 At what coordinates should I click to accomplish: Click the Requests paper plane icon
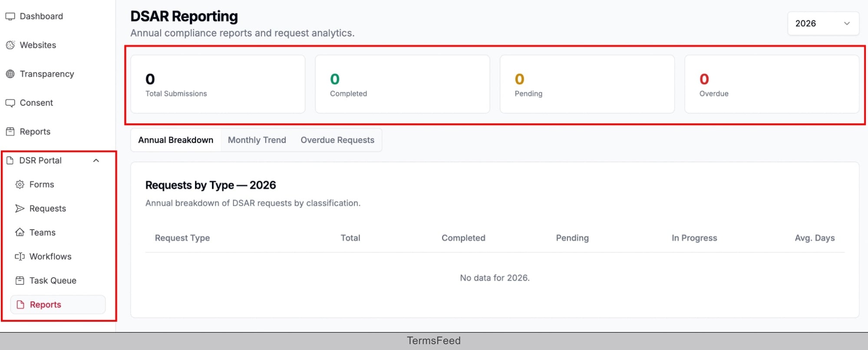[x=20, y=208]
